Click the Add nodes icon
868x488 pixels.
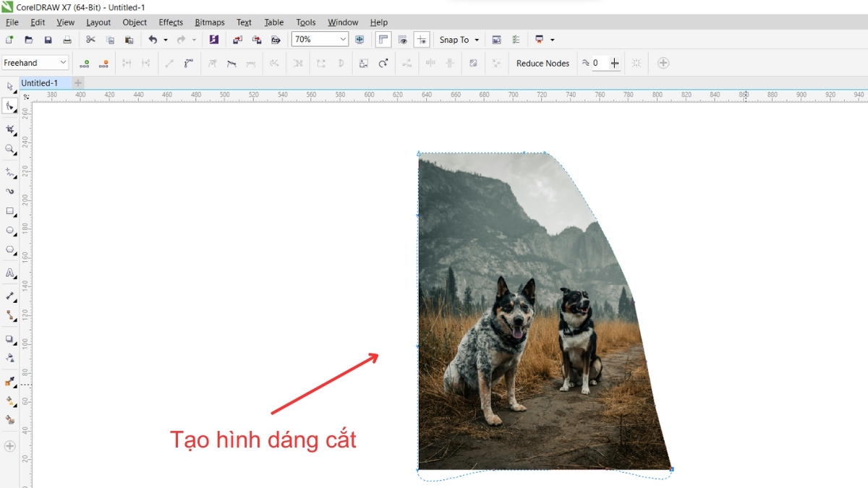[x=85, y=63]
